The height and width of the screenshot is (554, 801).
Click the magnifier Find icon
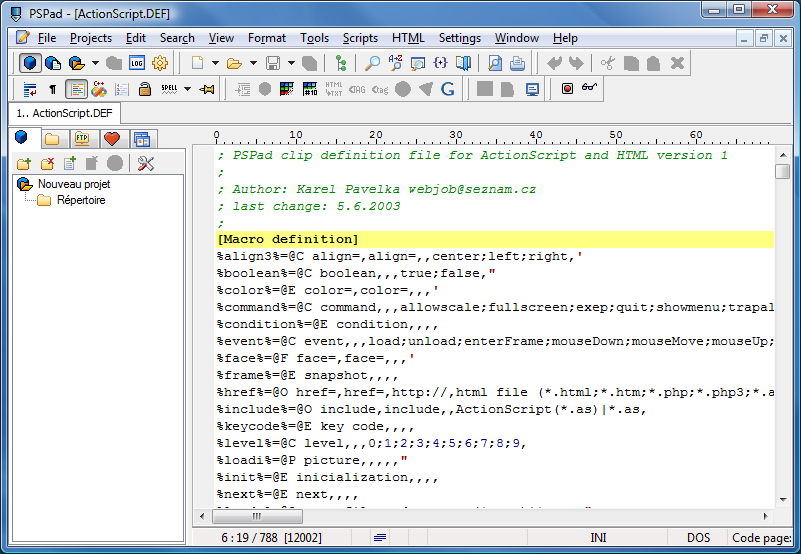coord(372,63)
